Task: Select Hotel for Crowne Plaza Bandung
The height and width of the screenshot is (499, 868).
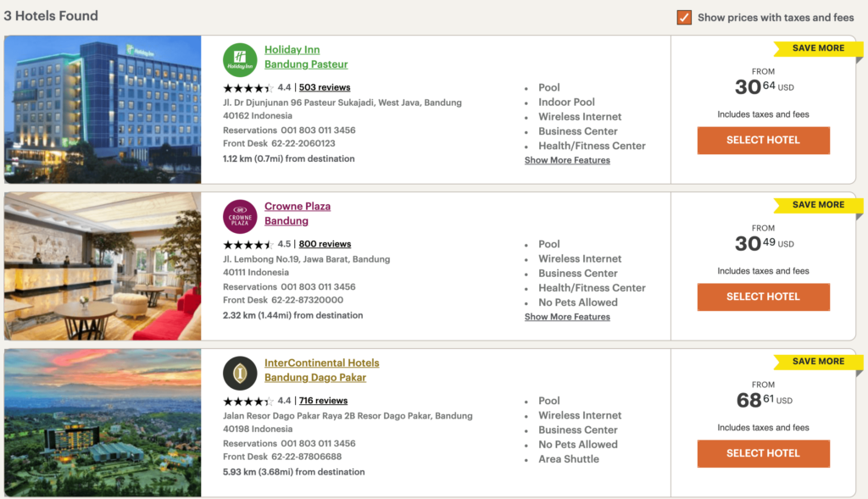Action: [x=764, y=297]
